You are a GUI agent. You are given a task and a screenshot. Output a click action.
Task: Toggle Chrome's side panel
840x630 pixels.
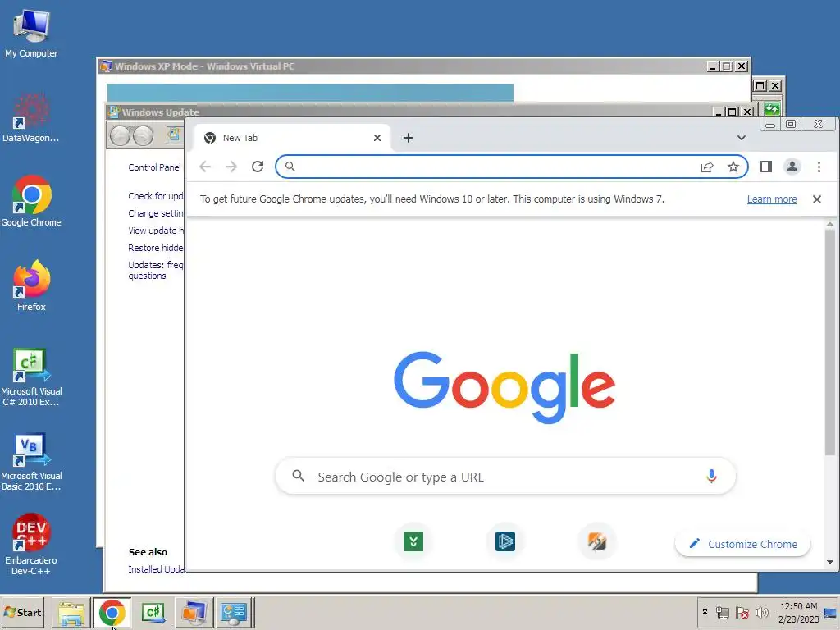point(766,167)
